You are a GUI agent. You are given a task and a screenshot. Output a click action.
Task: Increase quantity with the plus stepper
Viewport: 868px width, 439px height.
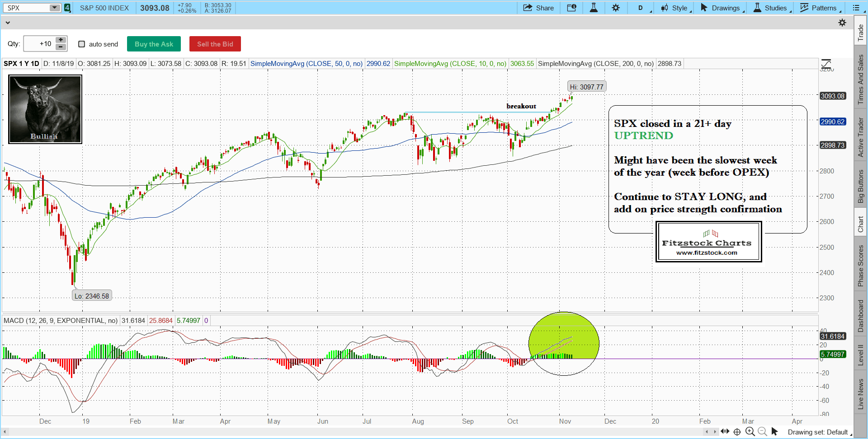[x=61, y=40]
